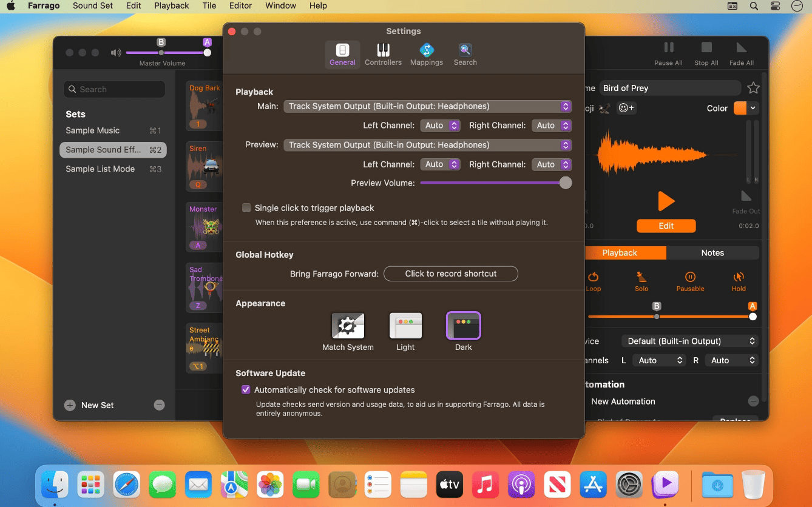Open Main Left Channel dropdown
812x507 pixels.
[x=439, y=126]
